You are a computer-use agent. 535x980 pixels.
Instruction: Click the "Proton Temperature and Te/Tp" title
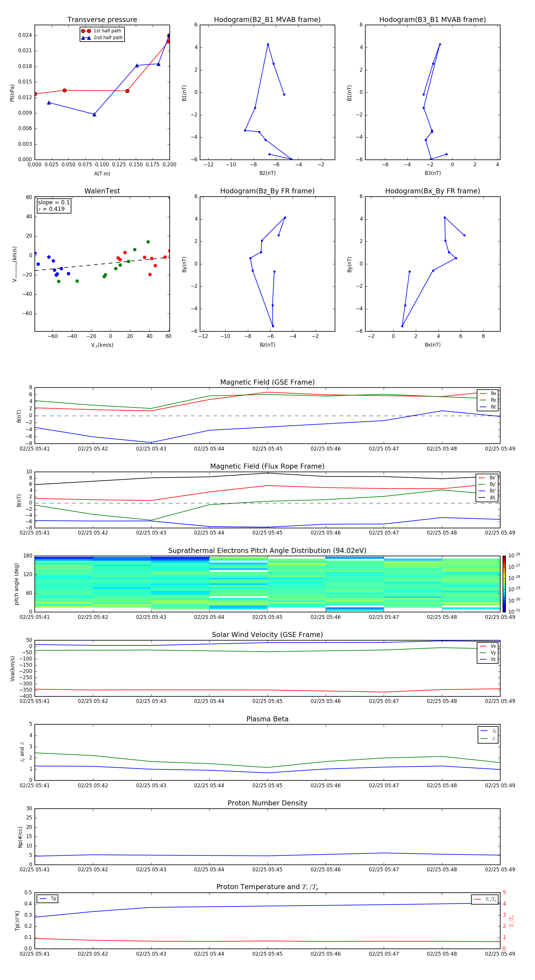pos(267,887)
